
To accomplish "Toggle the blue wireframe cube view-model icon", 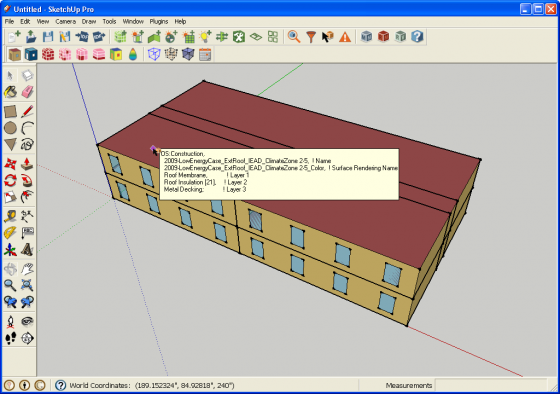I will click(154, 54).
